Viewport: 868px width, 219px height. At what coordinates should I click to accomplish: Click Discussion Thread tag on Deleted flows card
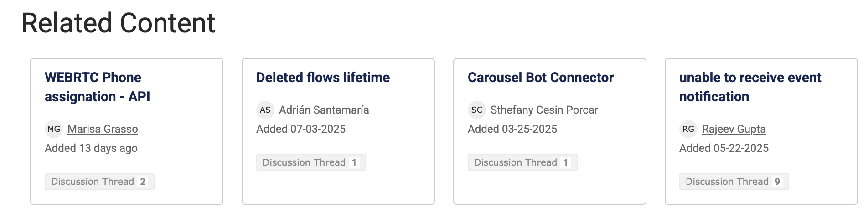pyautogui.click(x=311, y=162)
